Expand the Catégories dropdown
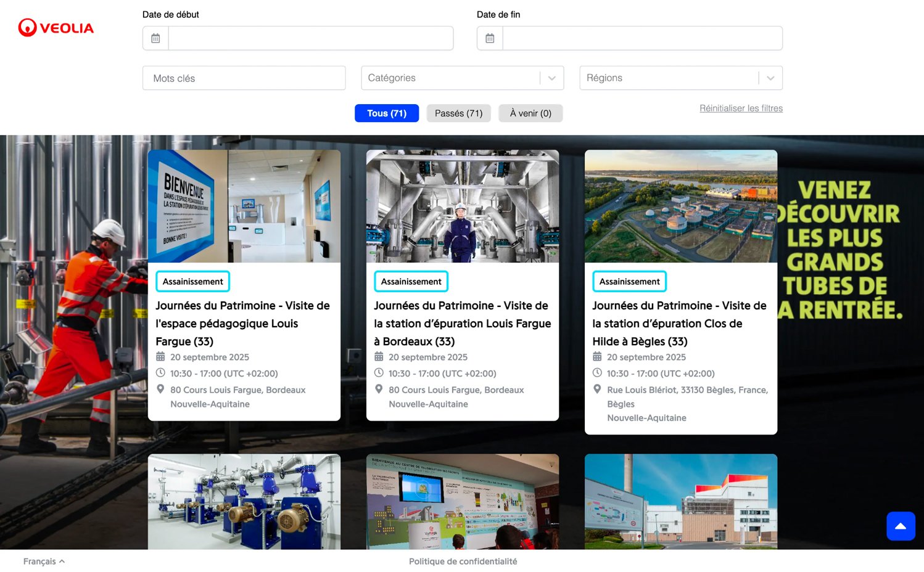This screenshot has width=924, height=572. click(462, 78)
